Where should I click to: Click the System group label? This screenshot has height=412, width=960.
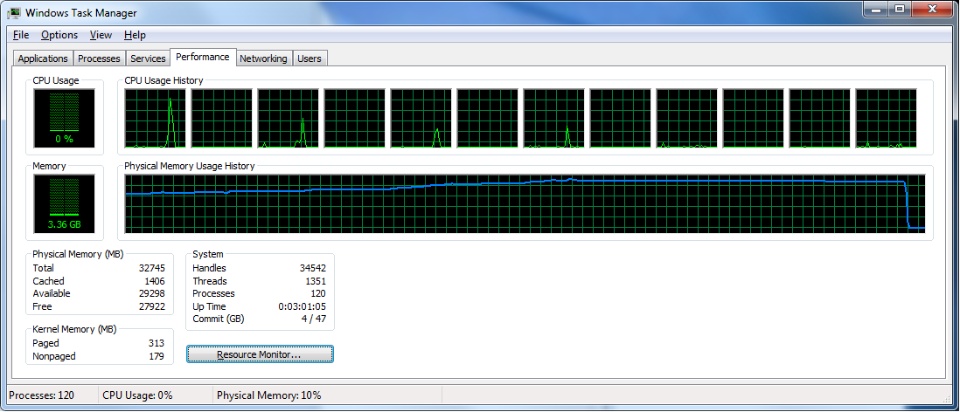click(208, 254)
